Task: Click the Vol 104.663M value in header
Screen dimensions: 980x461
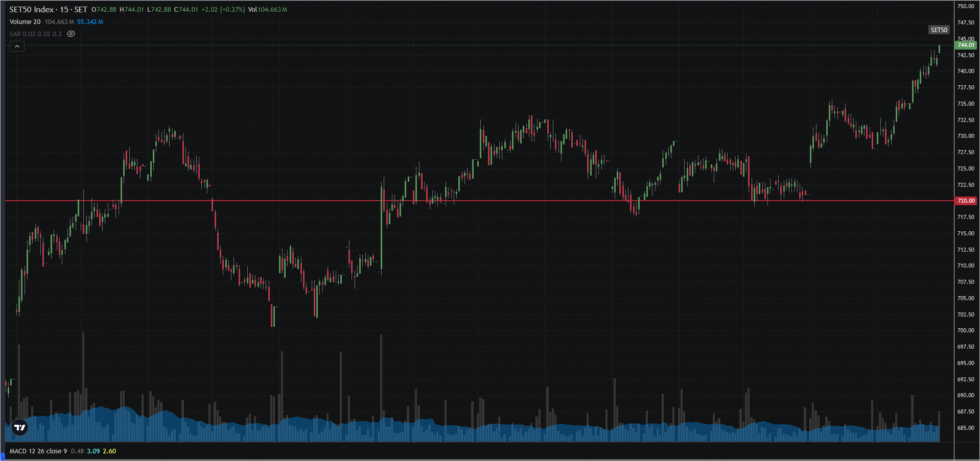Action: (268, 10)
